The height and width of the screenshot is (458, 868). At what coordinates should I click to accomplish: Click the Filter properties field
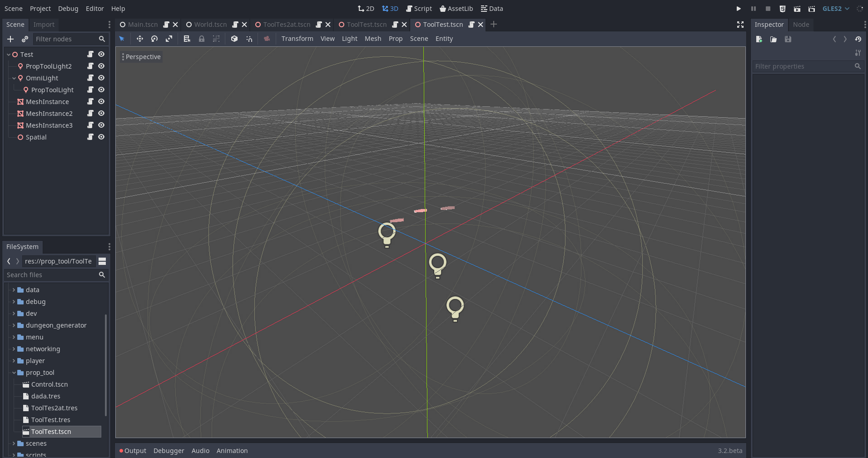[808, 66]
